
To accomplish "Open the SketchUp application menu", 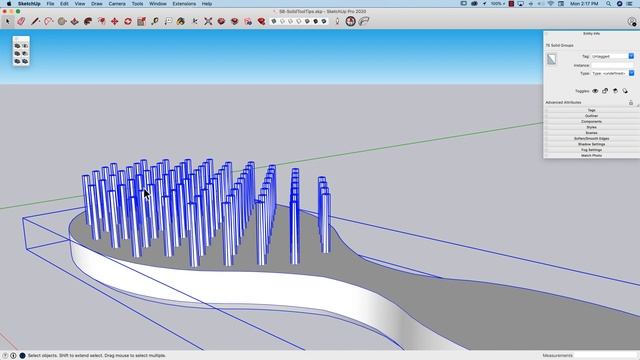I will (x=29, y=4).
